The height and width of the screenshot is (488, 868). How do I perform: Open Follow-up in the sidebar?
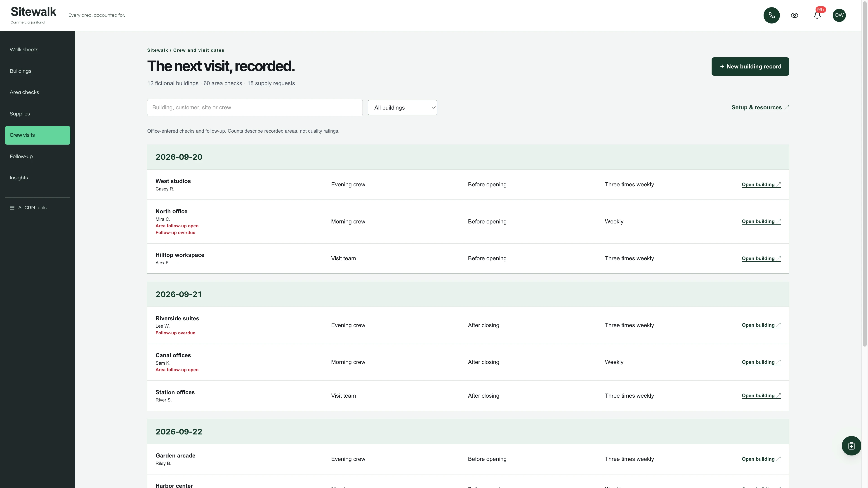(x=37, y=157)
